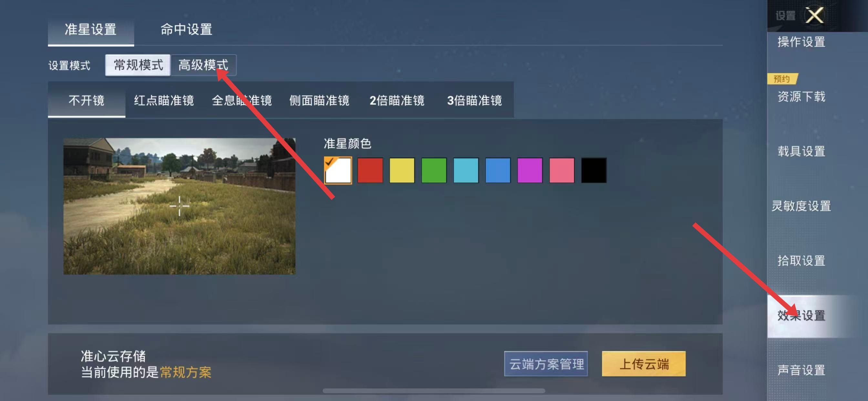Select the 全息瞄准镜 tab

(242, 100)
